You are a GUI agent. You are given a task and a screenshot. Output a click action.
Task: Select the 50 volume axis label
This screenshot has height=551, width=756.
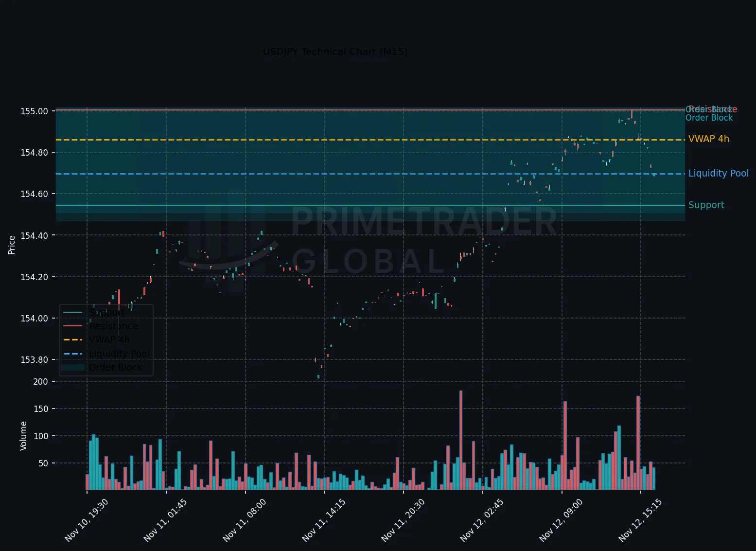pyautogui.click(x=43, y=463)
